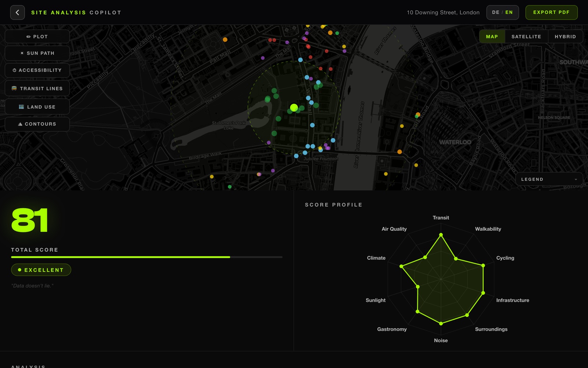
Task: Click the Infrastructure radar label
Action: (x=513, y=300)
